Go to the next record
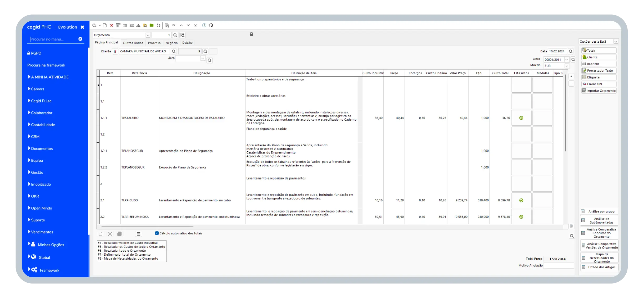Image resolution: width=644 pixels, height=298 pixels. [x=188, y=26]
